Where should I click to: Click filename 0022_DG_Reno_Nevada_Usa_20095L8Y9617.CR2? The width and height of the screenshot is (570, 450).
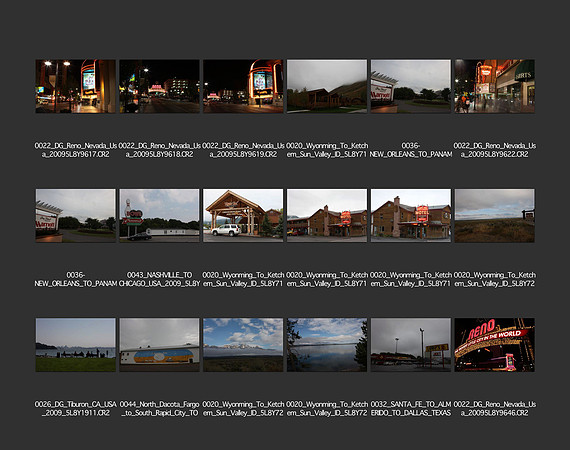click(76, 150)
